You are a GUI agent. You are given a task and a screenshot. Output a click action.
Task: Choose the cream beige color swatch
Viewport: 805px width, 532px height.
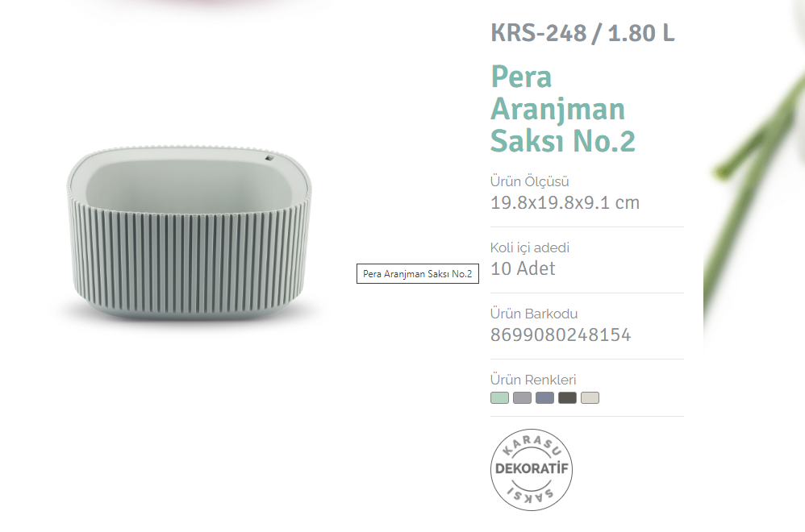(x=590, y=397)
